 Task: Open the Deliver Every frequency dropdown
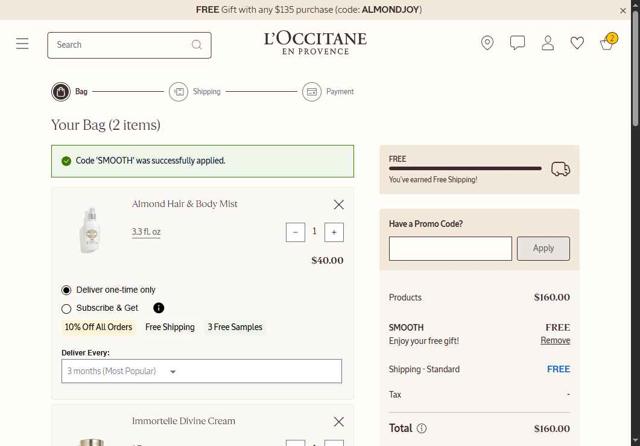[x=202, y=371]
